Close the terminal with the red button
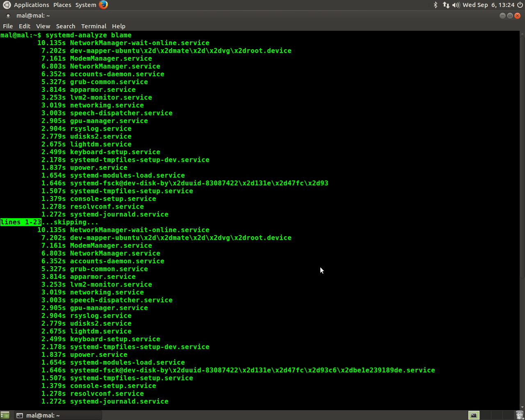 pyautogui.click(x=517, y=16)
